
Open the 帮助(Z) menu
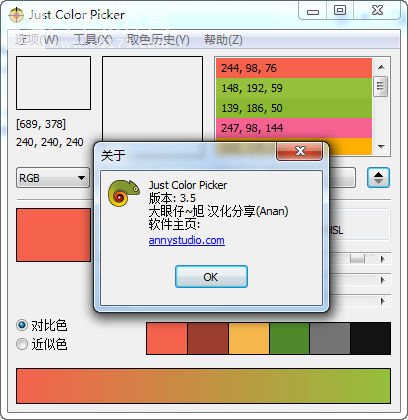223,40
